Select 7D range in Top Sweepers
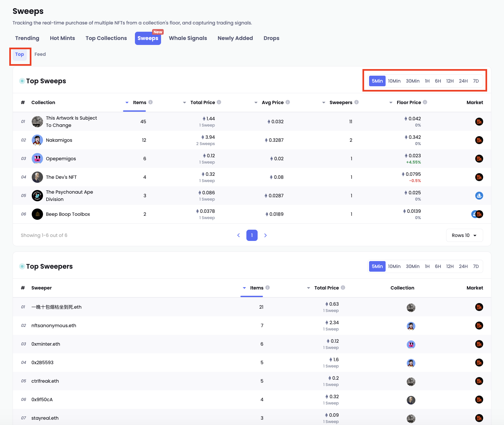Screen dimensions: 504x425 coord(476,266)
